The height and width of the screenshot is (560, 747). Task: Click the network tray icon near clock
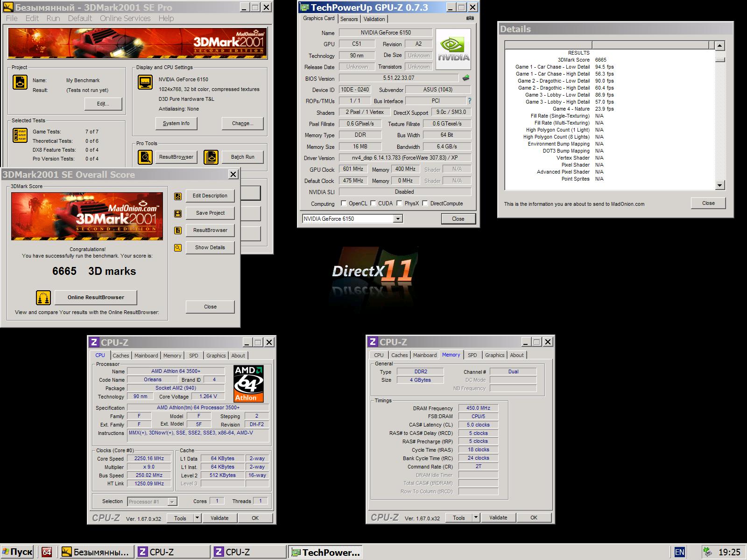click(708, 552)
